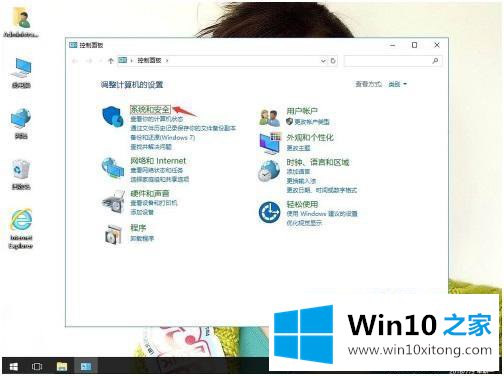Open the 外观和个性化 monitor icon
The height and width of the screenshot is (376, 504).
pyautogui.click(x=269, y=143)
